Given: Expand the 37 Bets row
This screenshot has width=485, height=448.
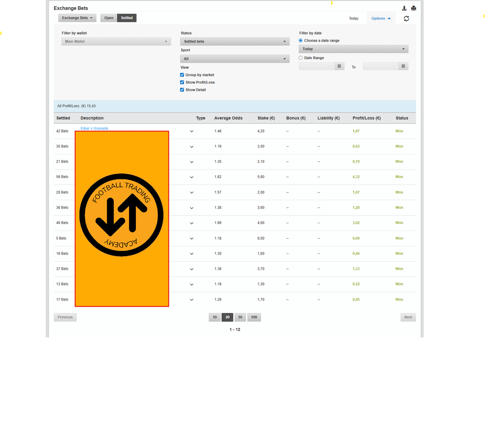Looking at the screenshot, I should click(x=192, y=269).
